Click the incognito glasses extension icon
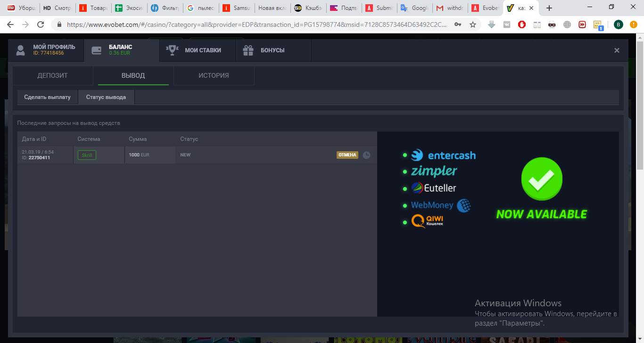The width and height of the screenshot is (644, 343). pyautogui.click(x=552, y=24)
